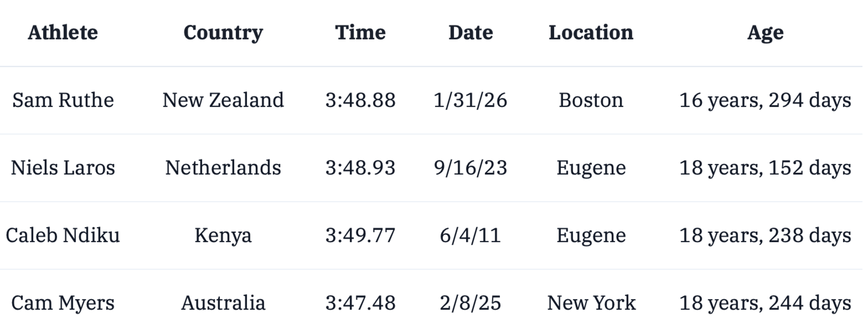868x328 pixels.
Task: Select the 16 years, 294 days cell
Action: pos(765,100)
